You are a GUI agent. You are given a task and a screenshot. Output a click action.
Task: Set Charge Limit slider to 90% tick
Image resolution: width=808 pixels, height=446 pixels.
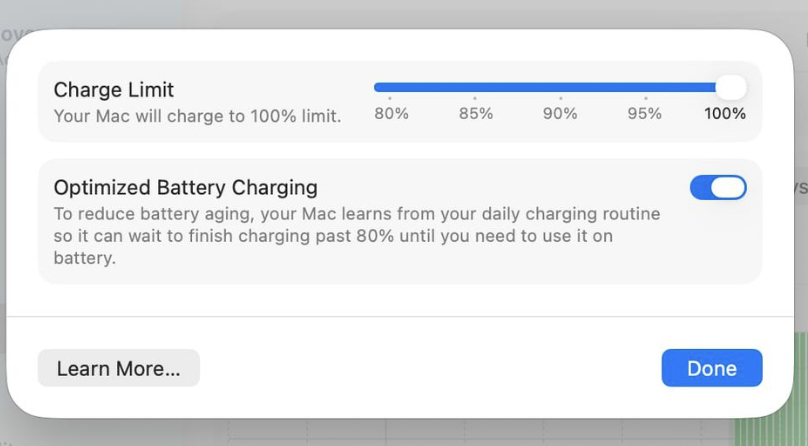point(560,88)
